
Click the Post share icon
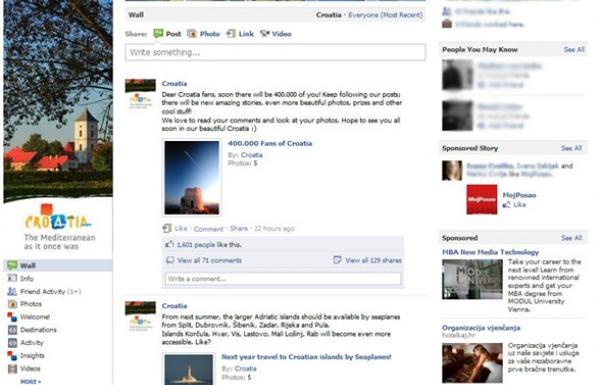(158, 34)
